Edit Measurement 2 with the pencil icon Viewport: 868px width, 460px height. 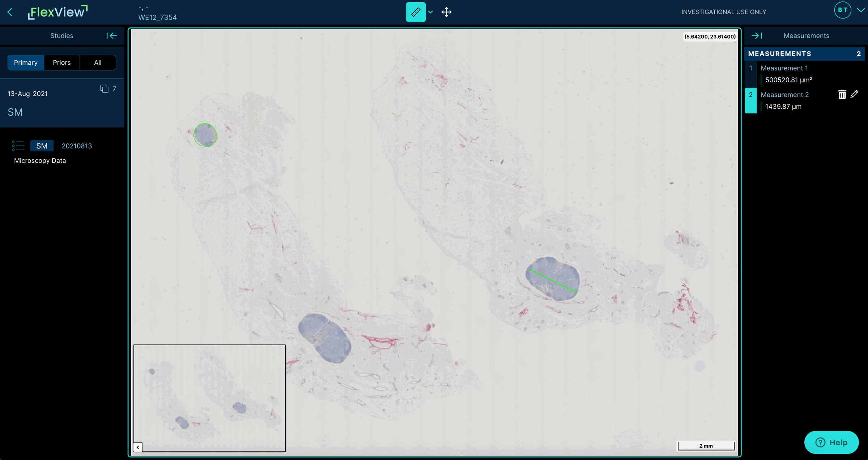click(x=855, y=94)
